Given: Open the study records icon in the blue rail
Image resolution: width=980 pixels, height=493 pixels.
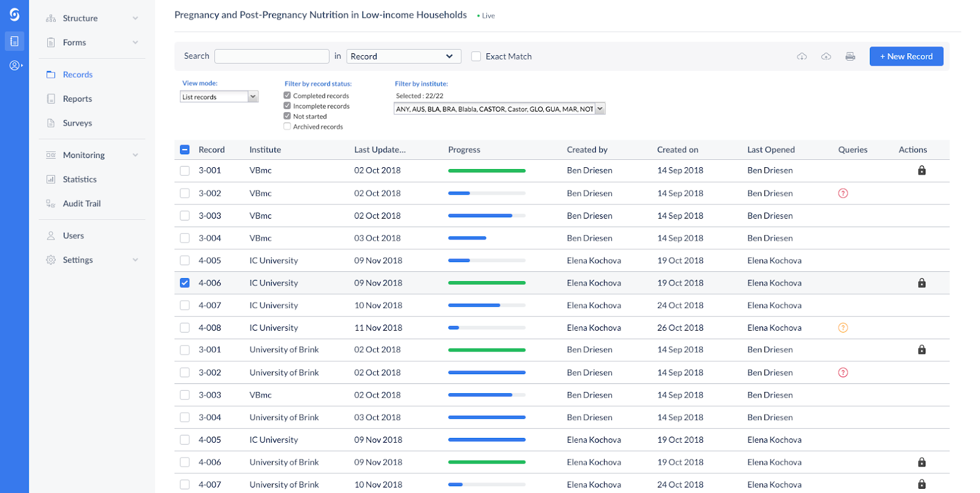Looking at the screenshot, I should coord(14,41).
